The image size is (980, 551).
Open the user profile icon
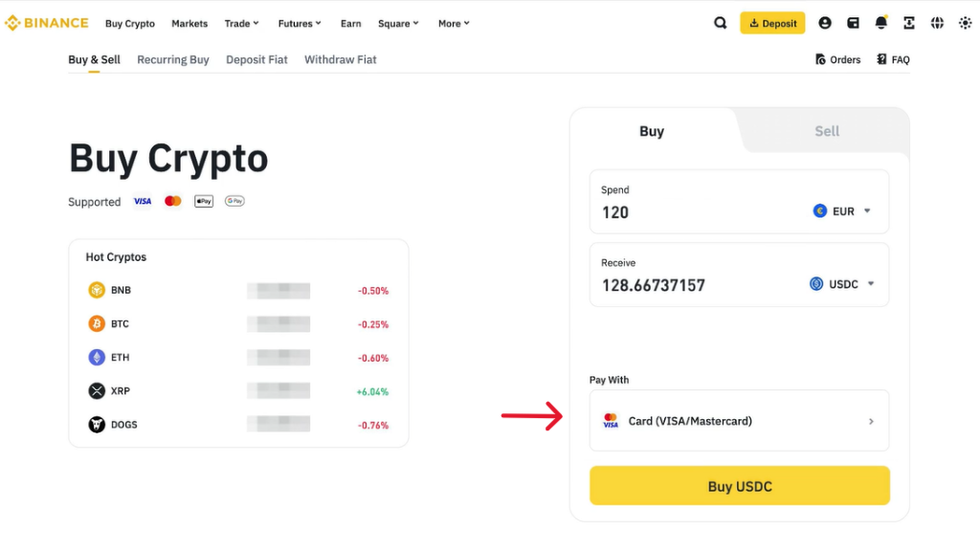tap(825, 23)
